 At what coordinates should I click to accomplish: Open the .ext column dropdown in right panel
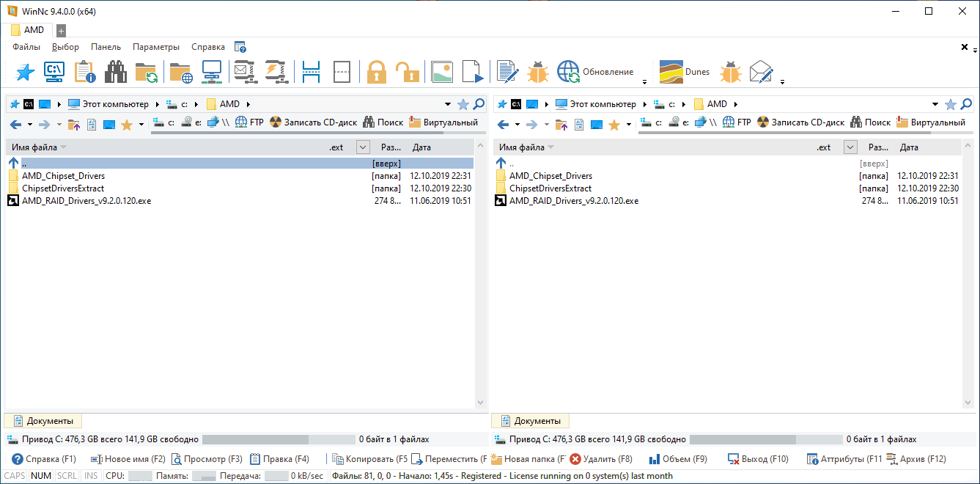click(850, 147)
